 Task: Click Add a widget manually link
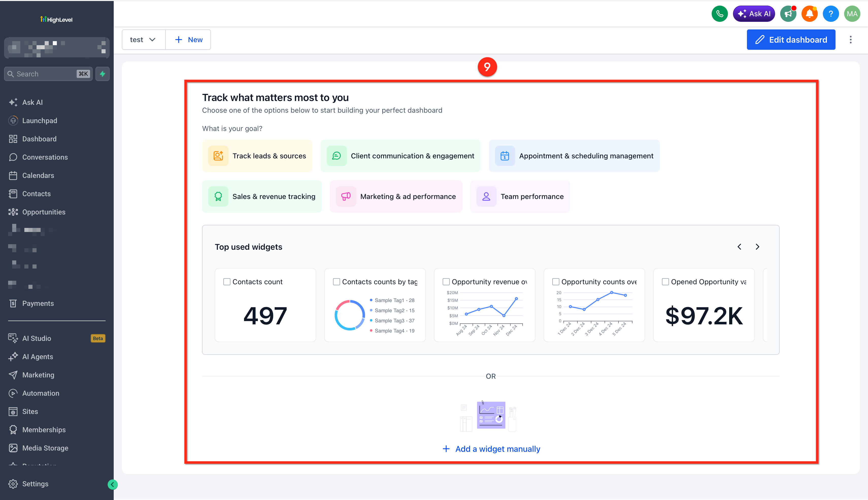point(491,449)
